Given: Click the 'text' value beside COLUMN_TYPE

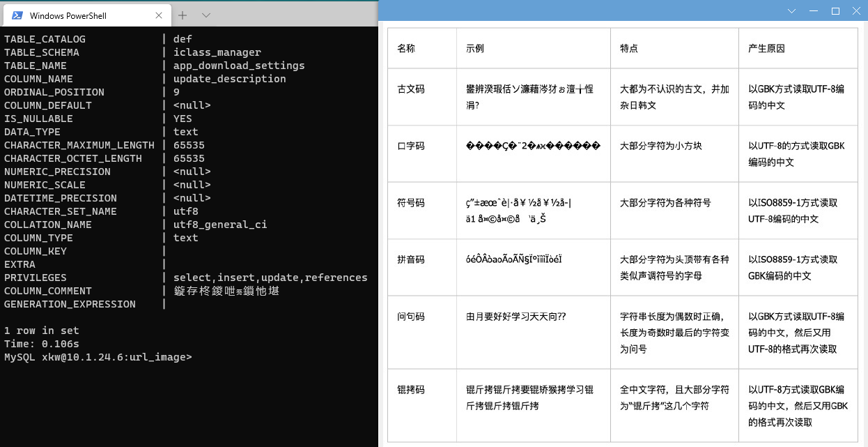Looking at the screenshot, I should coord(186,238).
